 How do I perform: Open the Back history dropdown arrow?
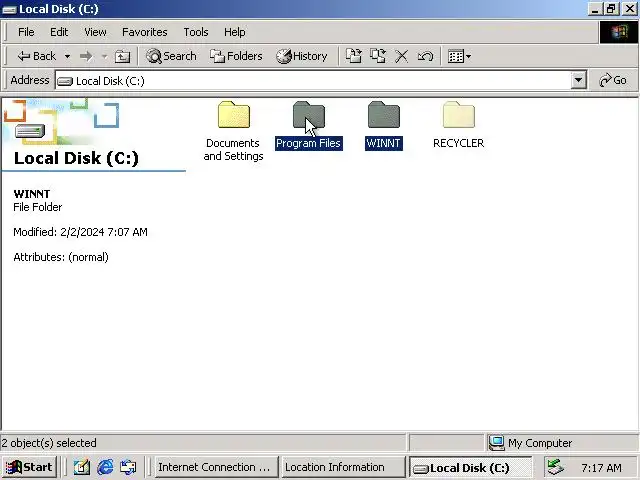coord(67,56)
